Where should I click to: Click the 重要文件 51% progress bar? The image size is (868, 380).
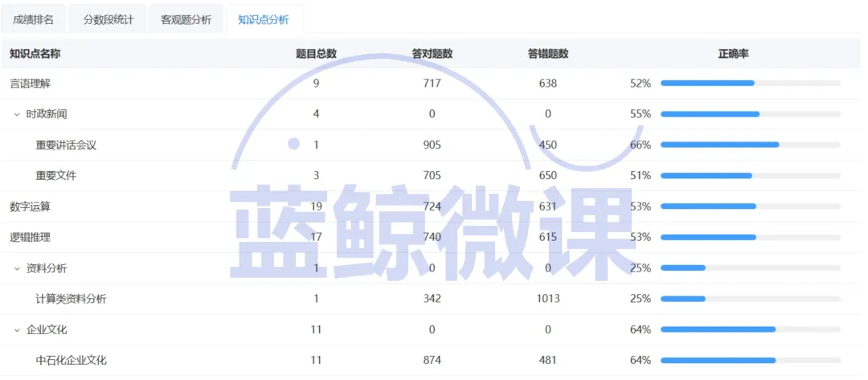click(751, 176)
